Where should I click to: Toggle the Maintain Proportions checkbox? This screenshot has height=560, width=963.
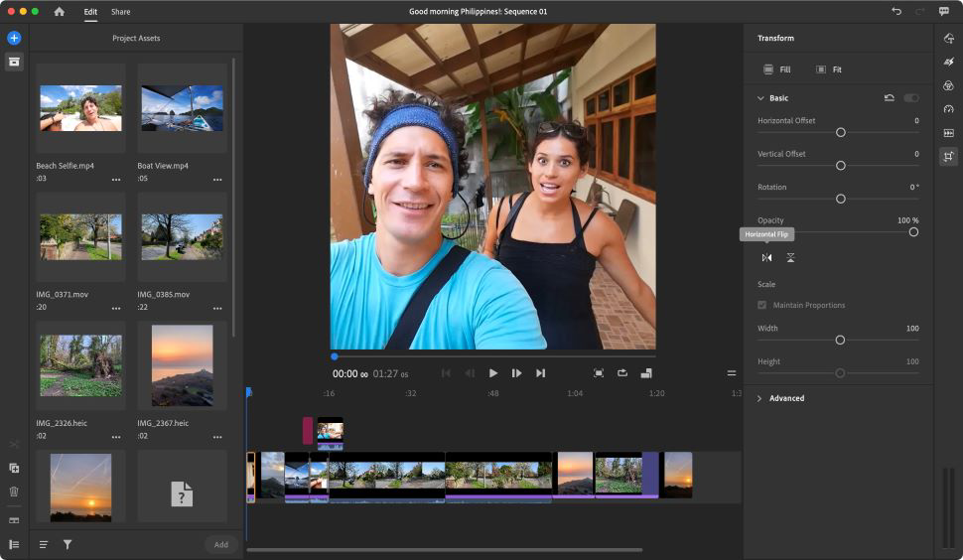(762, 305)
